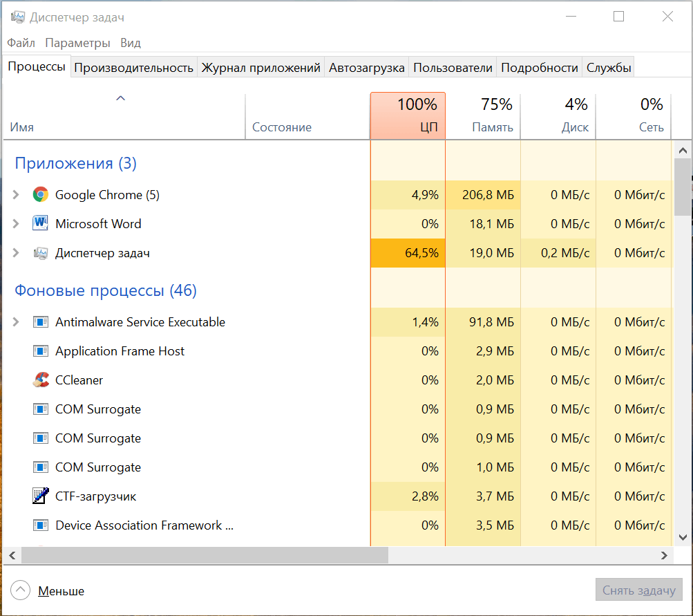This screenshot has height=616, width=693.
Task: Open the Параметры menu
Action: click(77, 43)
